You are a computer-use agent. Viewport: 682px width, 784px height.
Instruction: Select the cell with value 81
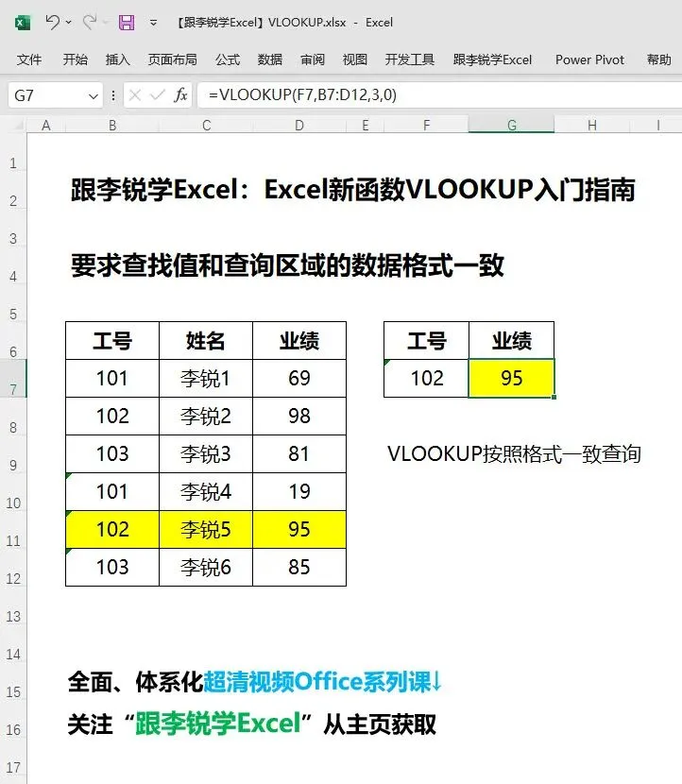(x=299, y=454)
